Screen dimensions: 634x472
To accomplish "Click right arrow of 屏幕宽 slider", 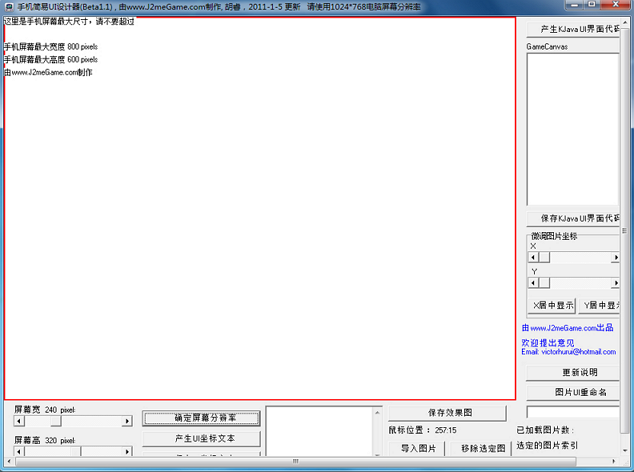I will pos(127,421).
